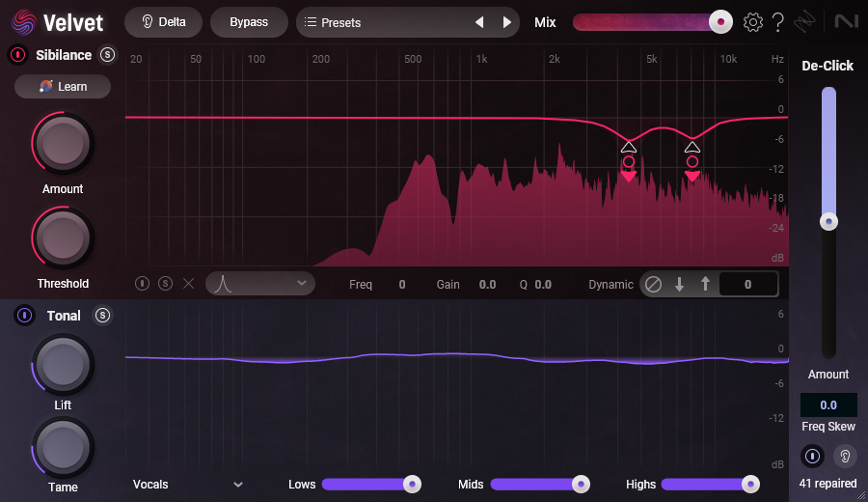Toggle the selected EQ band power
This screenshot has width=868, height=502.
(143, 284)
